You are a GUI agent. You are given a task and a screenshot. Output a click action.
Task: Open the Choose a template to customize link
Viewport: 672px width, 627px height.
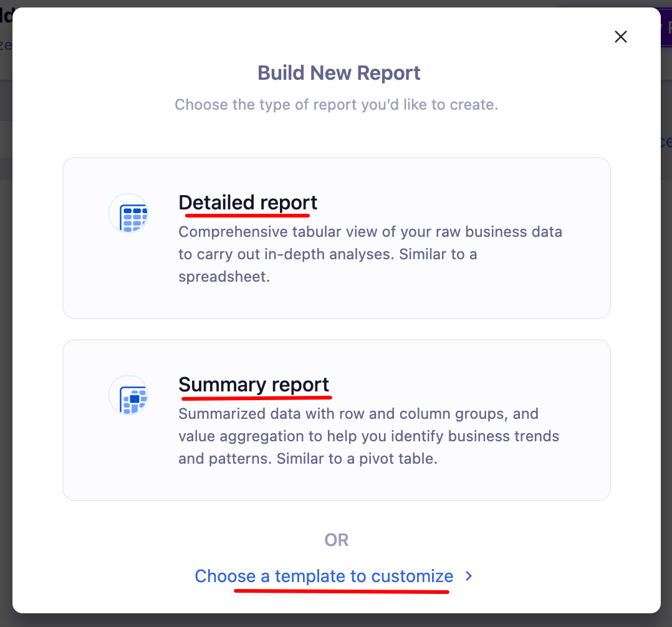tap(324, 576)
